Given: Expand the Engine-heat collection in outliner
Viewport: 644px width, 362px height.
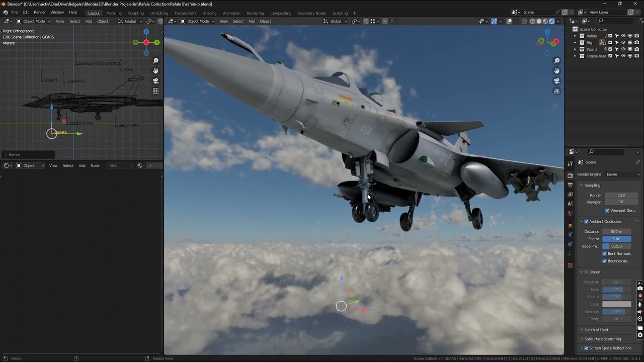Looking at the screenshot, I should tap(575, 56).
